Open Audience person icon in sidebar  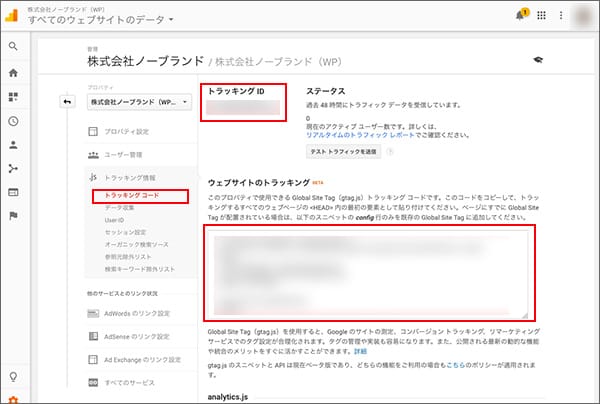coord(13,145)
